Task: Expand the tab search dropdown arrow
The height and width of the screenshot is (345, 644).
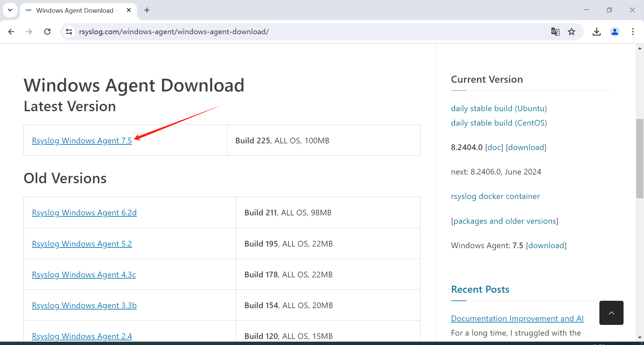Action: pyautogui.click(x=10, y=10)
